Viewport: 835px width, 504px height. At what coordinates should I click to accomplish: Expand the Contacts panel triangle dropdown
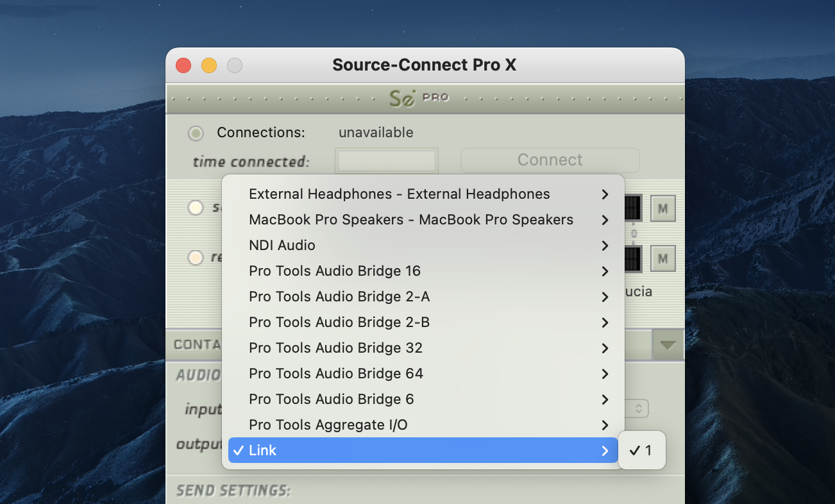[x=668, y=345]
